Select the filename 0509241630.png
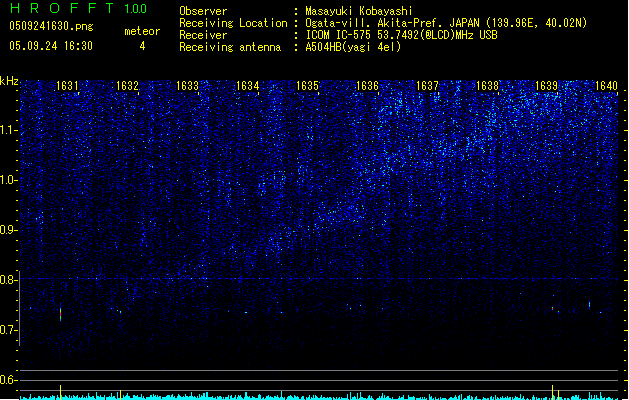629x400 pixels. tap(51, 26)
